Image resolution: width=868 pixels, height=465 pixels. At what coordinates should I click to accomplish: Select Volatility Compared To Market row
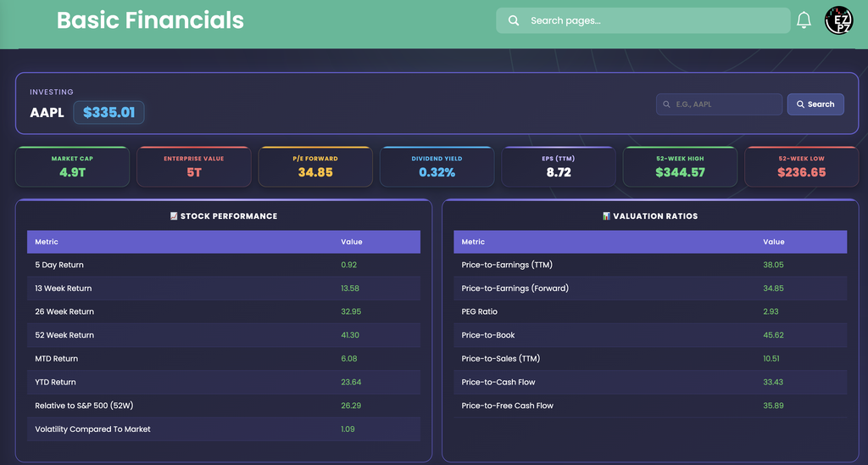tap(224, 429)
